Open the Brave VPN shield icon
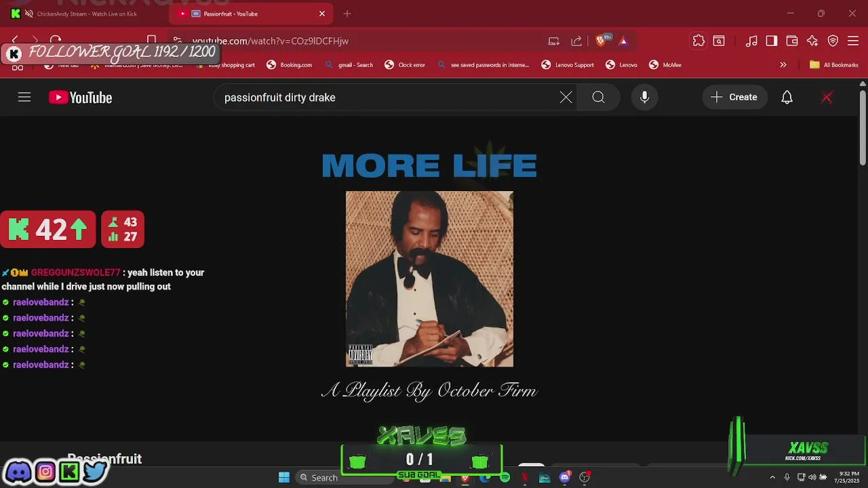This screenshot has width=868, height=488. 833,41
